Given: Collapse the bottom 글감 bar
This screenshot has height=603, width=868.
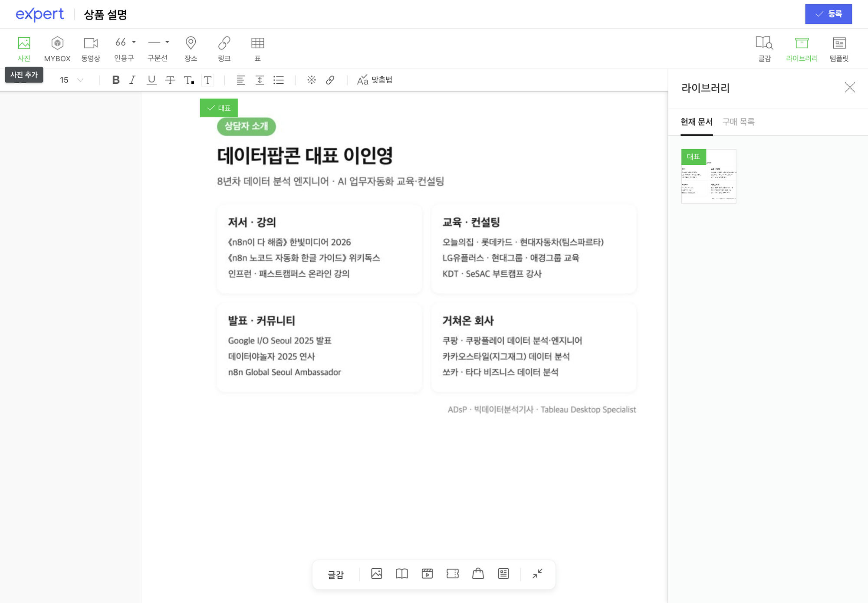Looking at the screenshot, I should [x=537, y=574].
